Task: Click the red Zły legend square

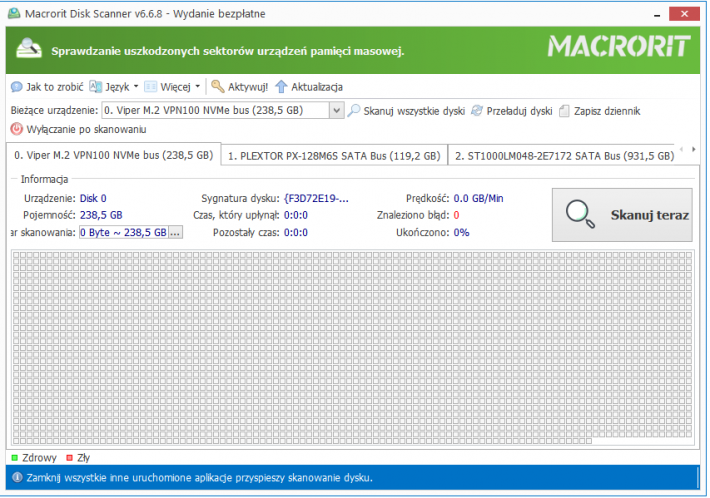Action: coord(69,458)
